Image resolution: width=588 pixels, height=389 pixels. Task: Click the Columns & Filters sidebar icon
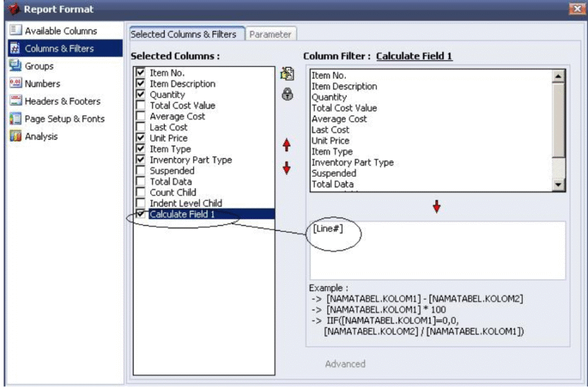(15, 48)
